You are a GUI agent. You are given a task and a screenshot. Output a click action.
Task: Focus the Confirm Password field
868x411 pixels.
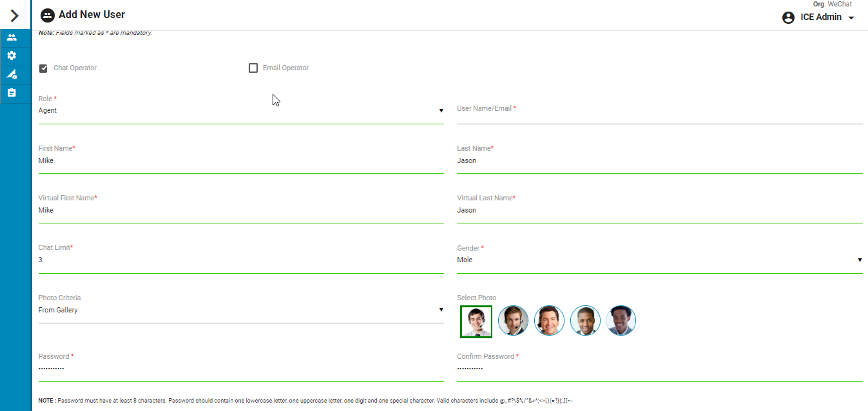pos(659,369)
